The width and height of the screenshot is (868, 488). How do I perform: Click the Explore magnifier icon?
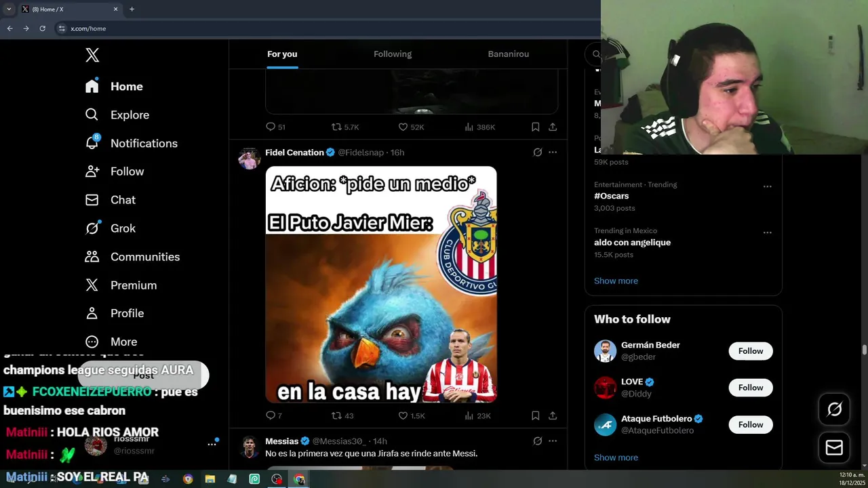[92, 115]
